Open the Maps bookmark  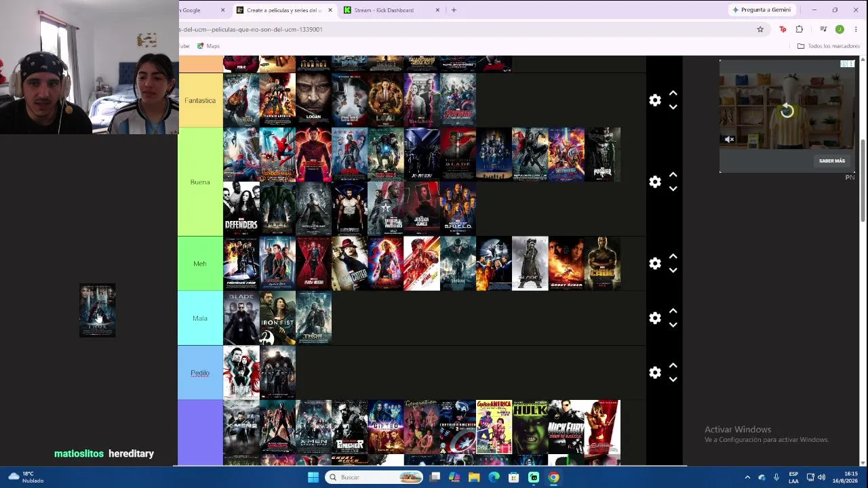coord(208,46)
